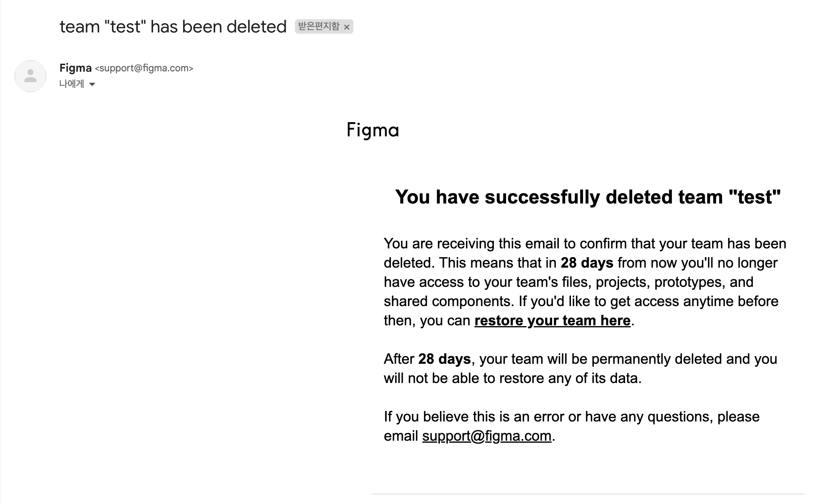Screen dimensions: 819x504
Task: Click the word "test" in the subject
Action: [x=125, y=27]
